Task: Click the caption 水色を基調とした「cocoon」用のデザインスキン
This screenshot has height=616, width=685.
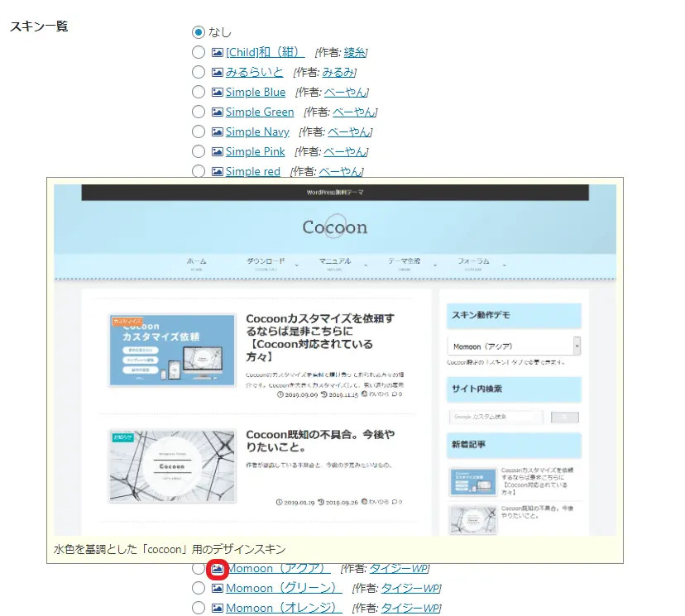Action: (x=170, y=549)
